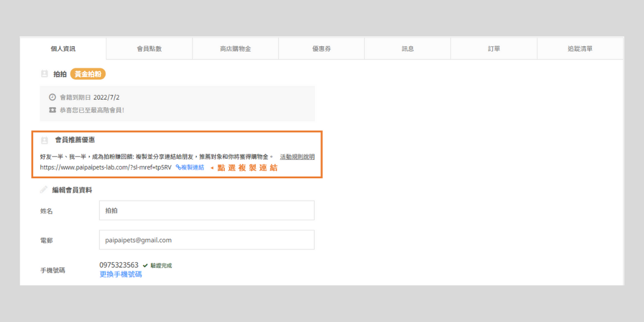Switch to the 會員點數 tab
This screenshot has height=322, width=644.
pyautogui.click(x=149, y=49)
